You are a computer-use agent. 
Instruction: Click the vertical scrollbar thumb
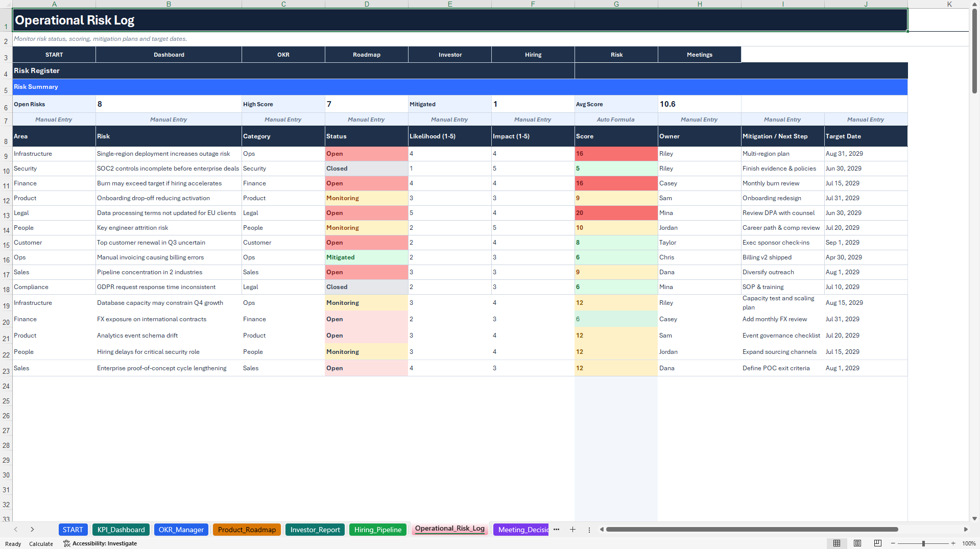(x=975, y=51)
